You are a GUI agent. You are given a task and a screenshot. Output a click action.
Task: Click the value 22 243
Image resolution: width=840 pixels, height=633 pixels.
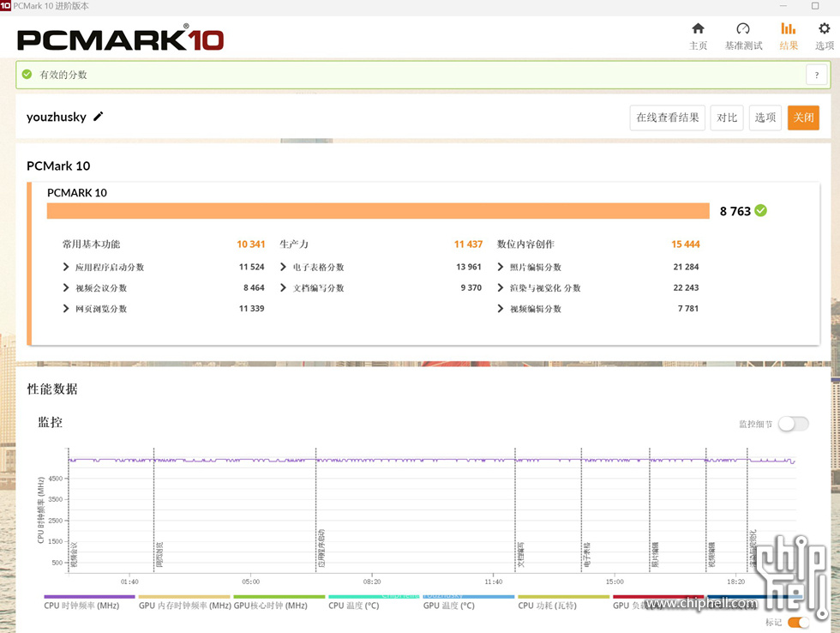tap(687, 288)
